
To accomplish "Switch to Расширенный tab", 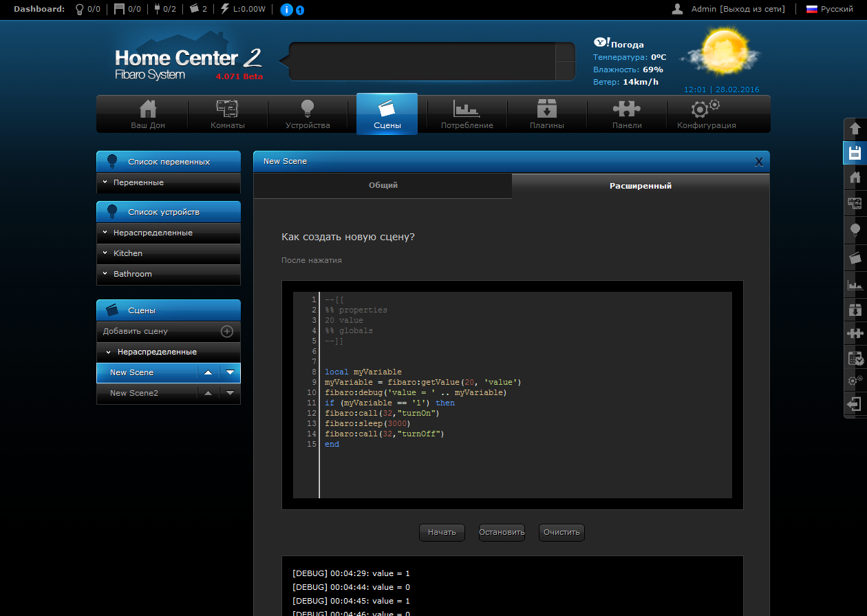I will (x=641, y=186).
